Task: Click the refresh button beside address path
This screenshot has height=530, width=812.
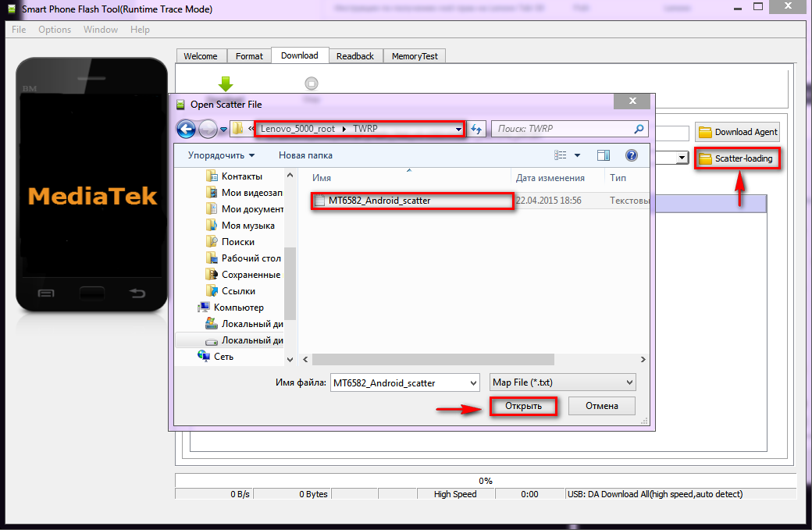Action: pos(476,129)
